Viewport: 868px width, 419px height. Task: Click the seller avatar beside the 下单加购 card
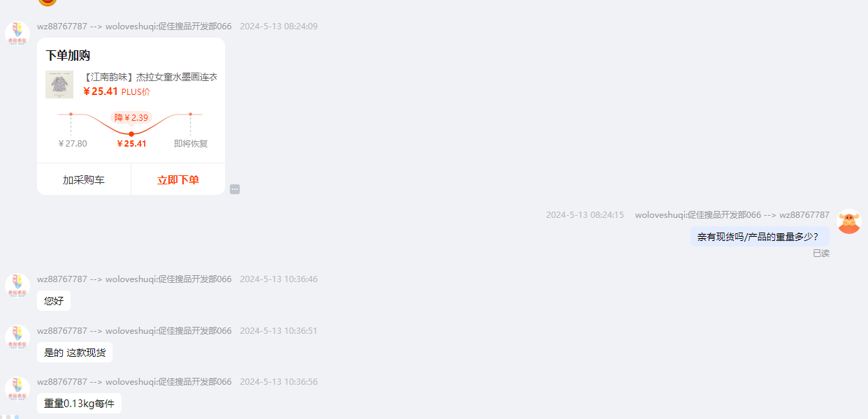17,33
